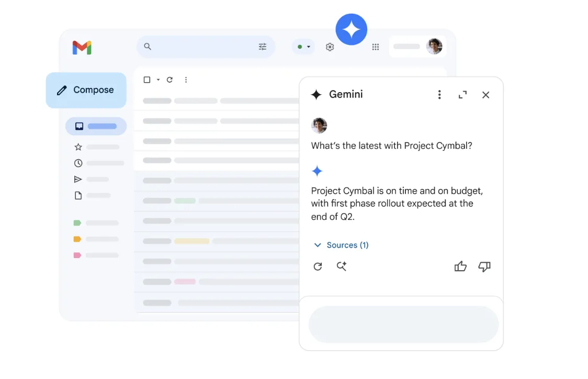588x379 pixels.
Task: Refresh the inbox message list
Action: [x=169, y=80]
